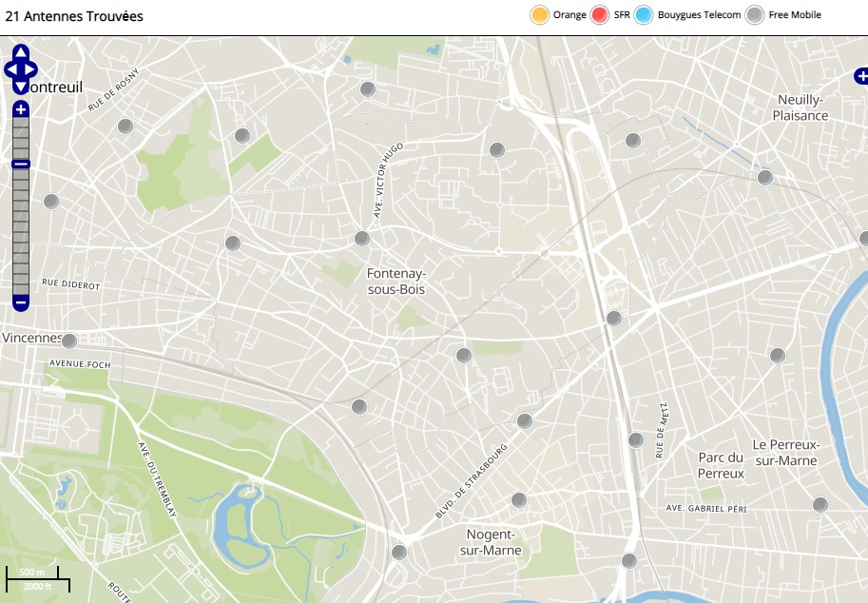868x603 pixels.
Task: Click antenna marker below Neuilly-Plaisance label
Action: (x=764, y=177)
